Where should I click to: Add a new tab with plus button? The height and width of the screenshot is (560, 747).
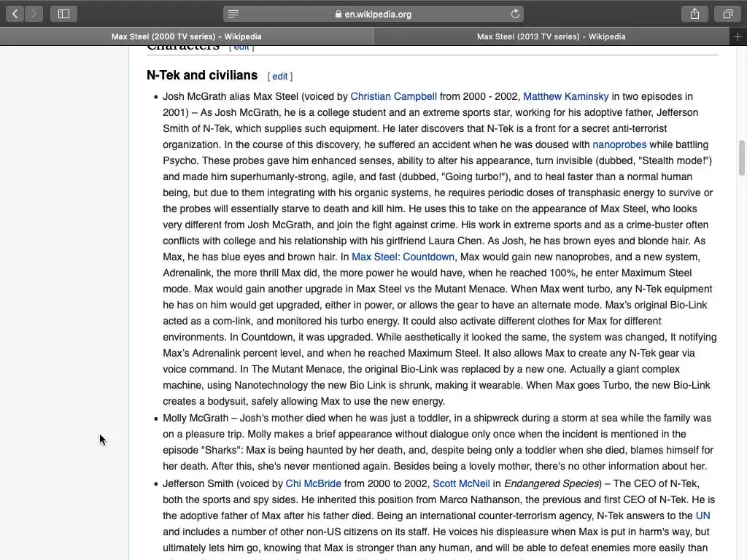pyautogui.click(x=738, y=36)
